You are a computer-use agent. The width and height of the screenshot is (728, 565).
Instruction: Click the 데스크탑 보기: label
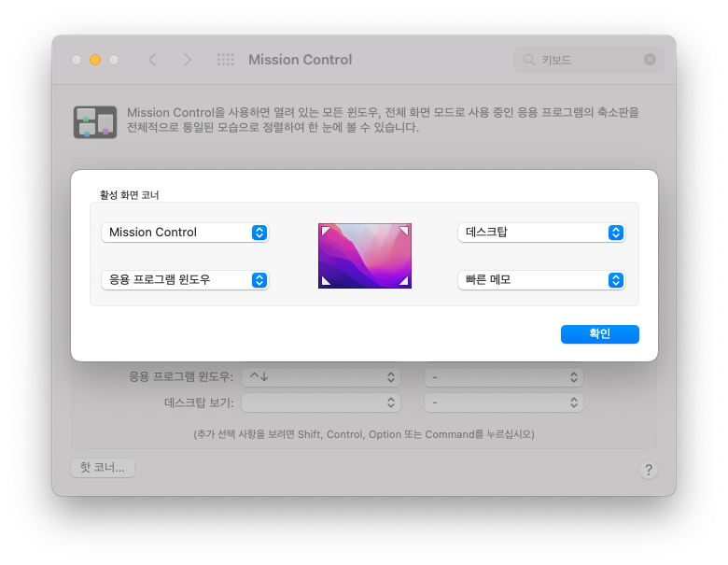pos(199,403)
